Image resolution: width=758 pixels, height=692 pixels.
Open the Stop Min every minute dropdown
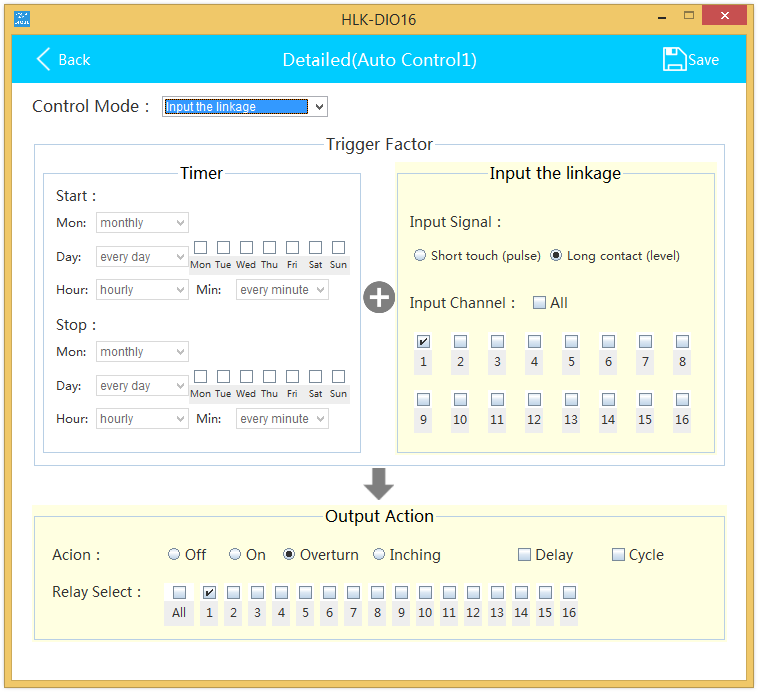click(282, 419)
